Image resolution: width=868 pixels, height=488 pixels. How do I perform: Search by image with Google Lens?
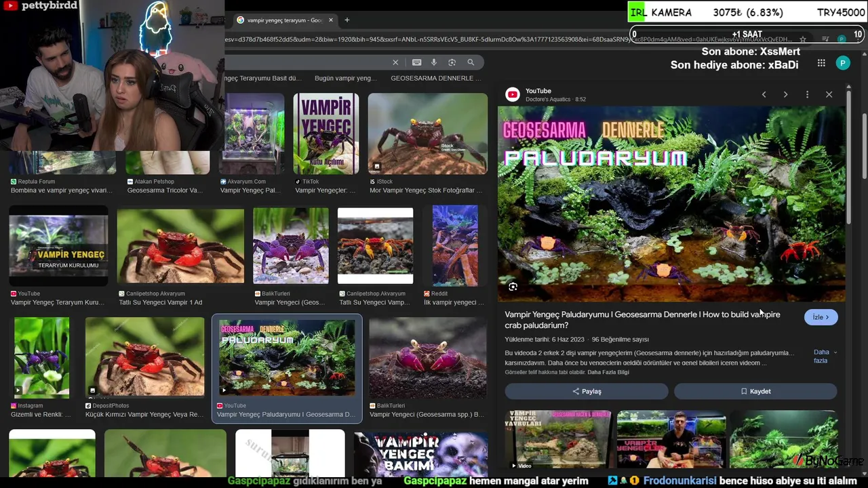point(452,62)
